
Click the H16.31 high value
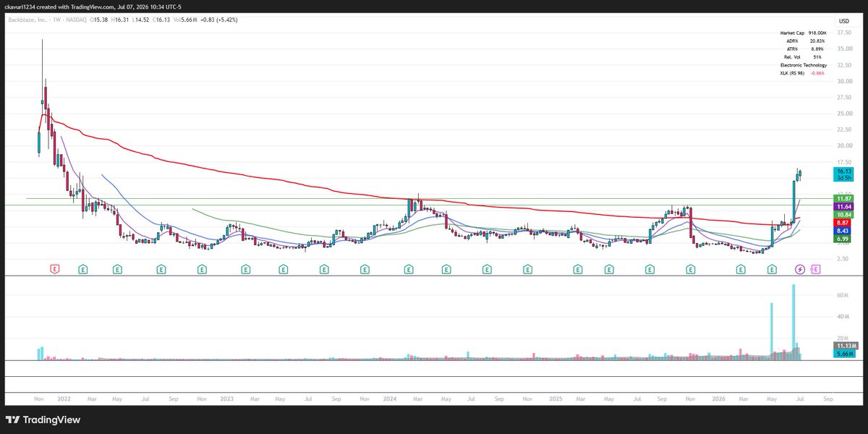(119, 20)
